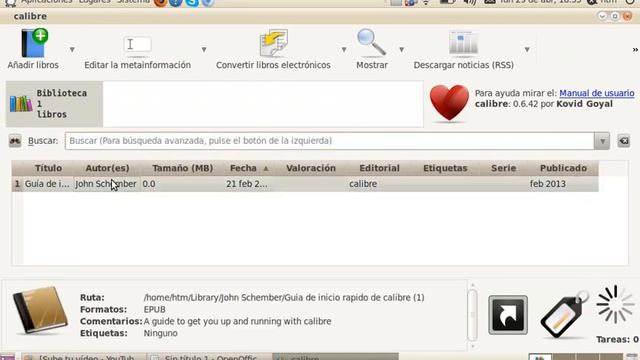Screen dimensions: 640x360
Task: Clear the search with right-side button
Action: tap(624, 141)
